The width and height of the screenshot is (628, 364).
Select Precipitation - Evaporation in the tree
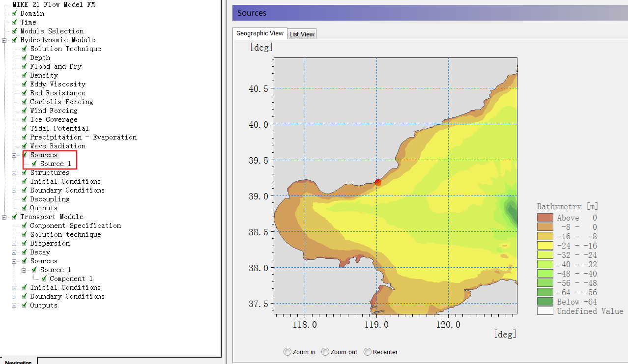tap(83, 137)
